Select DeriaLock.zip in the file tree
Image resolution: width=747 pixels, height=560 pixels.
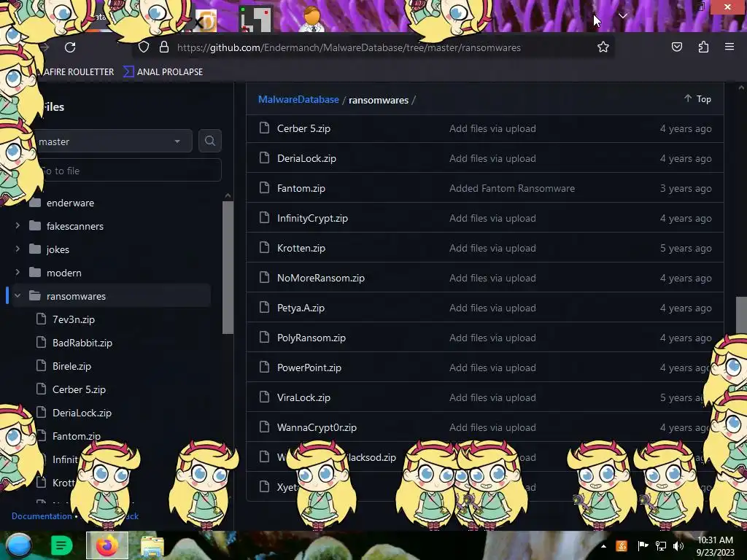82,413
